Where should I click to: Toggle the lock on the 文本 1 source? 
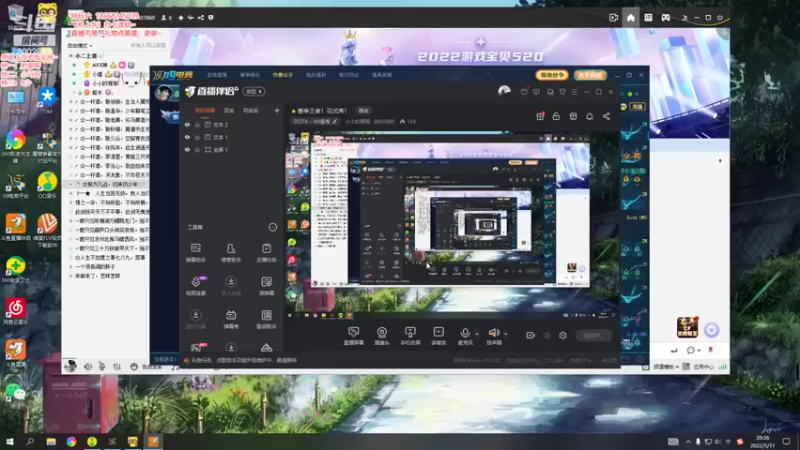[x=197, y=137]
